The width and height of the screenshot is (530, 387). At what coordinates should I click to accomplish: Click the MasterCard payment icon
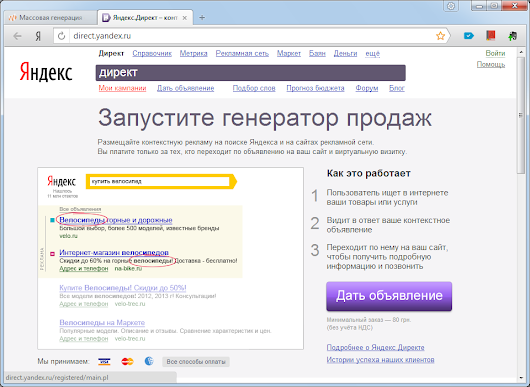(127, 362)
